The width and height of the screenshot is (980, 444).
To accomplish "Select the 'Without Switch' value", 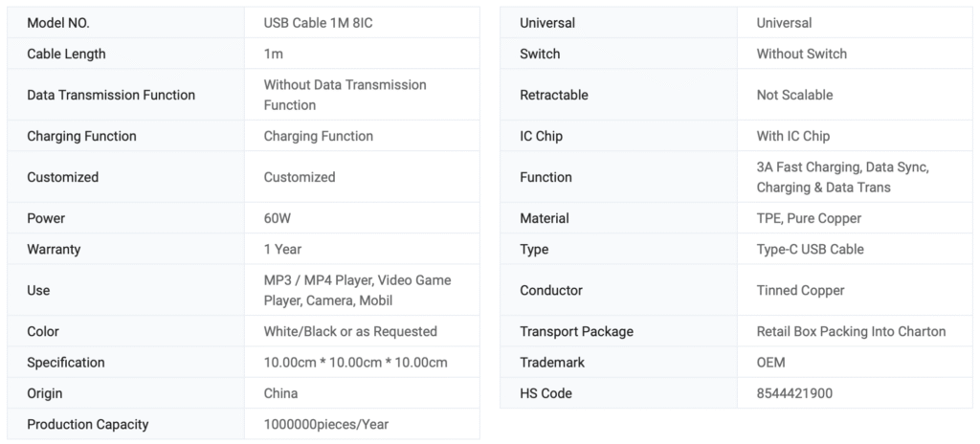I will [801, 54].
